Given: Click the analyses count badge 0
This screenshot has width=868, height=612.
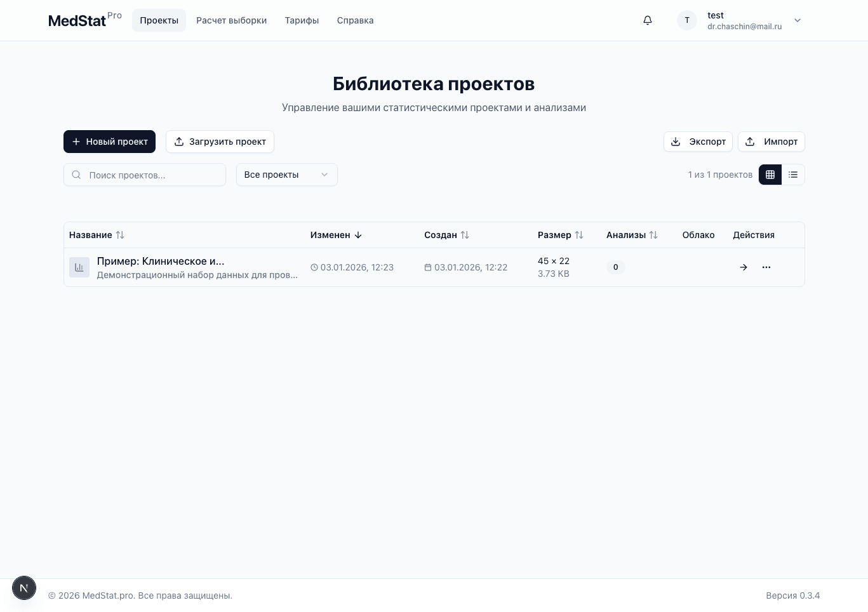Looking at the screenshot, I should coord(616,267).
